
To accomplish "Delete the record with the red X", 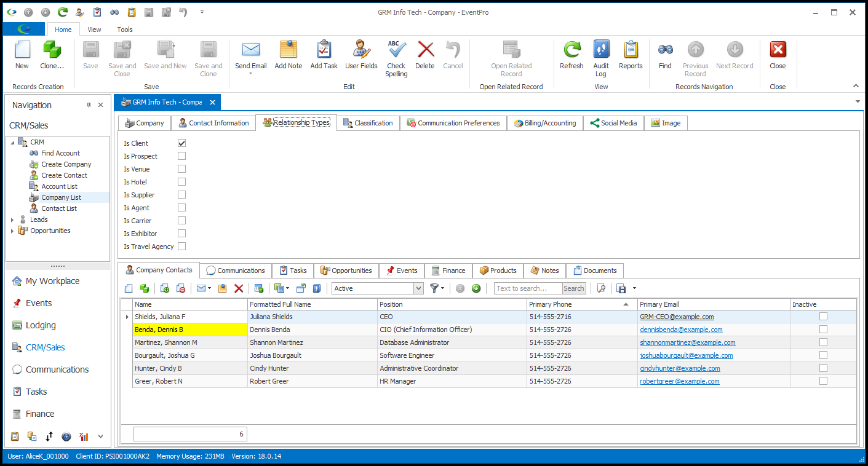I will [424, 55].
